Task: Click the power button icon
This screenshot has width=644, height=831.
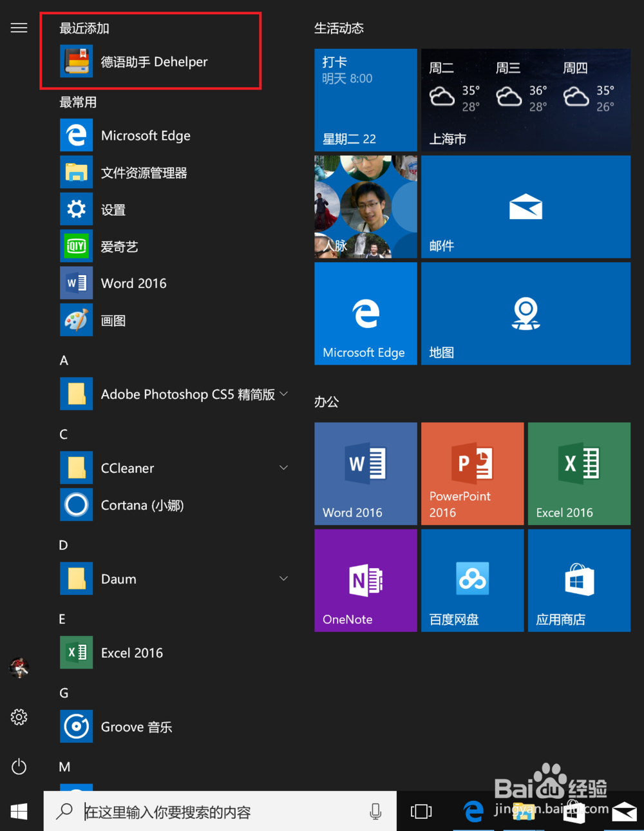Action: coord(19,767)
